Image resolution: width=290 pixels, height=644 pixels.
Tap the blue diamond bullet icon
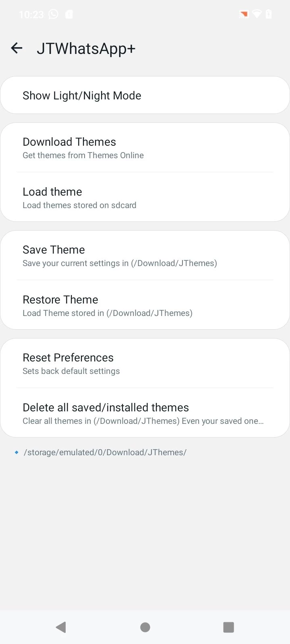(x=17, y=452)
